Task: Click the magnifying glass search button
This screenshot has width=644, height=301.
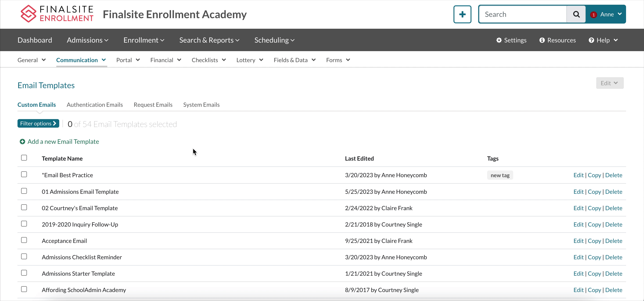Action: coord(576,14)
